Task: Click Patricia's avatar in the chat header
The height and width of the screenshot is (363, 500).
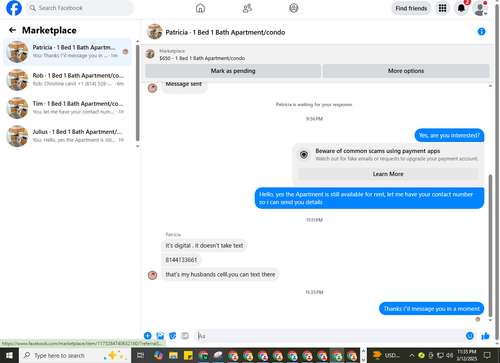Action: (x=155, y=32)
